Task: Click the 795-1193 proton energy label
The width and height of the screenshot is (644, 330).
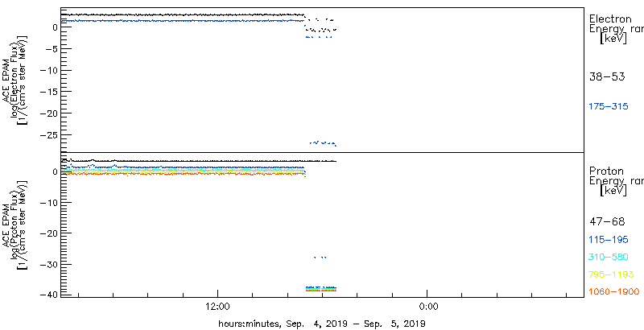Action: tap(611, 274)
